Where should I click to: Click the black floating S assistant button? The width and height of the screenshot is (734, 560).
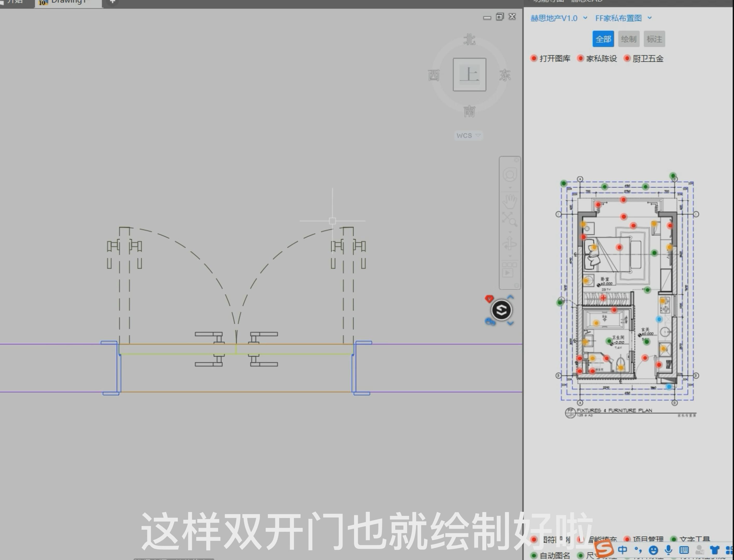[502, 310]
